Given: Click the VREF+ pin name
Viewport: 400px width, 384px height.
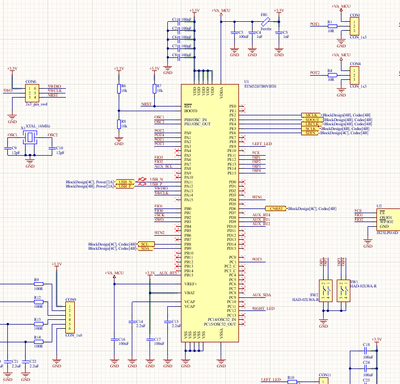Looking at the screenshot, I should pyautogui.click(x=190, y=284).
